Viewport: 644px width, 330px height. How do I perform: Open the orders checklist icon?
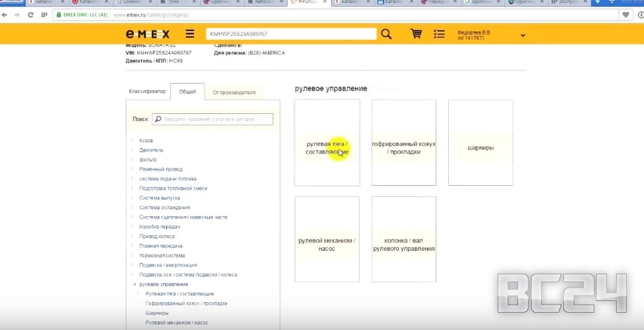tap(439, 34)
